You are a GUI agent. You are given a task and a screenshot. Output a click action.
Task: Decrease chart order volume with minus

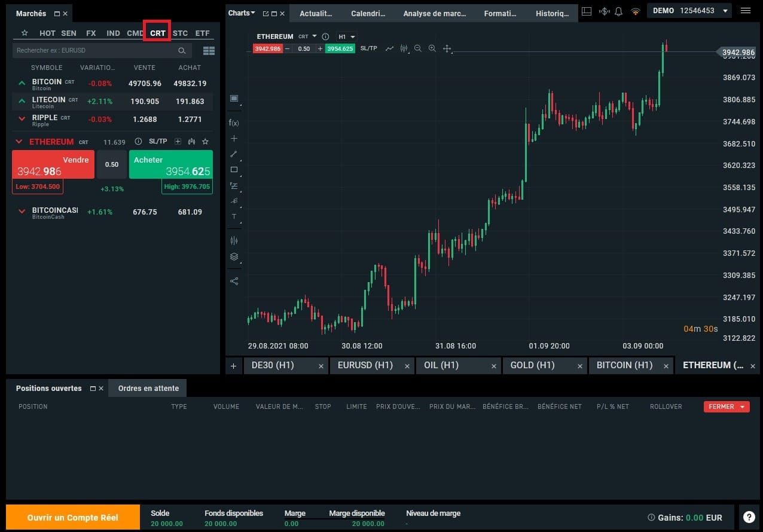[288, 48]
